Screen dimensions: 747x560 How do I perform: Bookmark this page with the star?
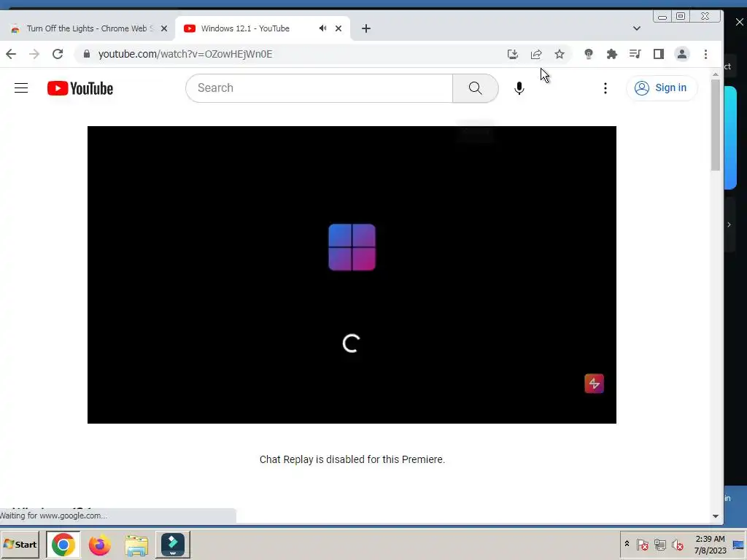(x=560, y=54)
